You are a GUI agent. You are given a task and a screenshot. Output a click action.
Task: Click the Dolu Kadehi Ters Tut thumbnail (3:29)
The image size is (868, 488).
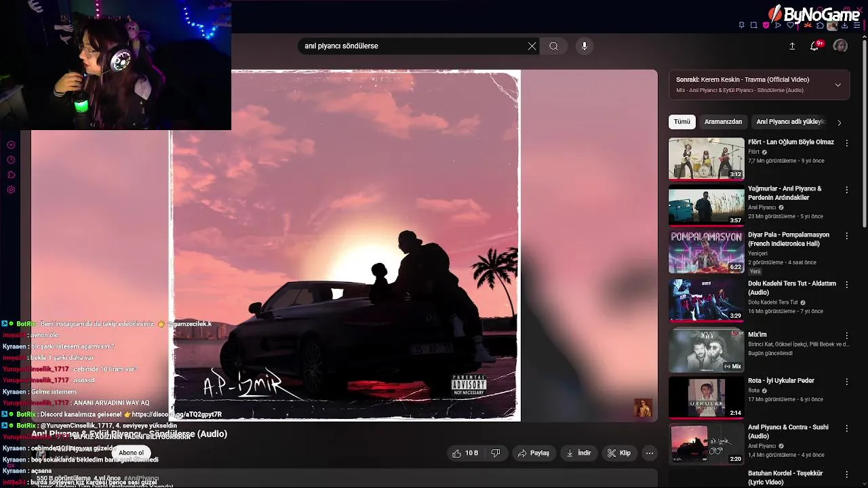click(706, 300)
